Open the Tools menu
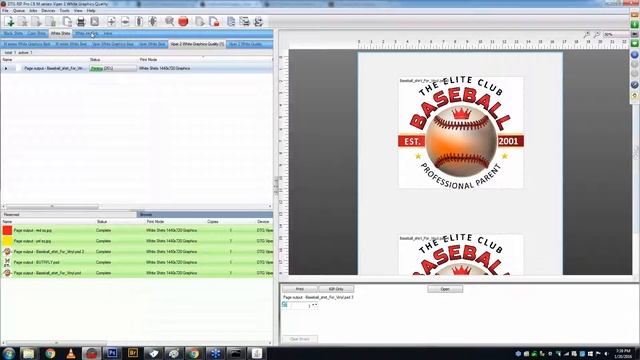 pos(64,11)
